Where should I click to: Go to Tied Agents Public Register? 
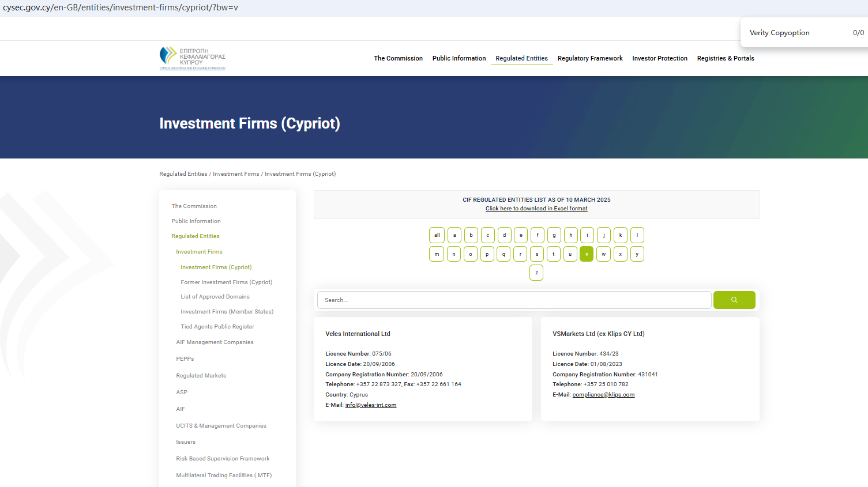217,327
